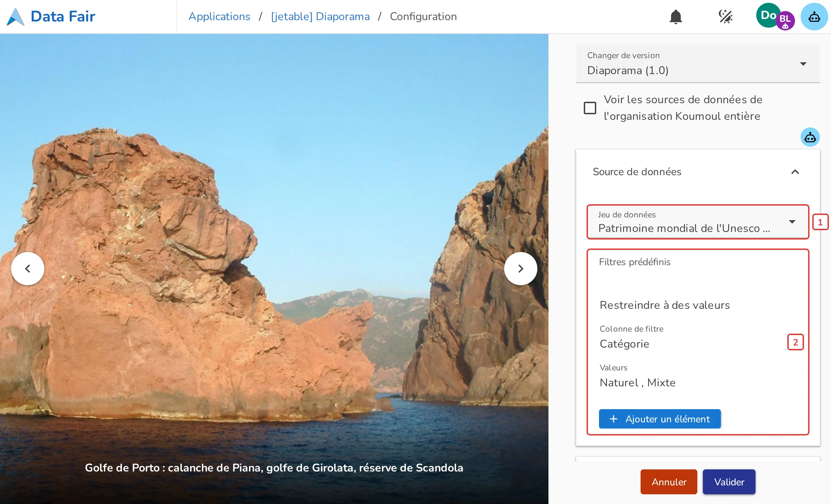
Task: Click the Filtres prédéfinis heading
Action: [x=635, y=262]
